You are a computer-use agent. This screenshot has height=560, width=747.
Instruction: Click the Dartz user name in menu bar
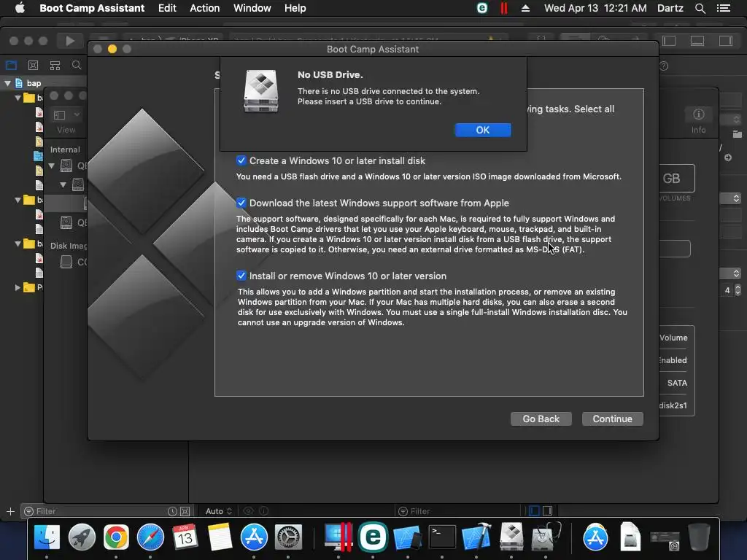(x=670, y=8)
